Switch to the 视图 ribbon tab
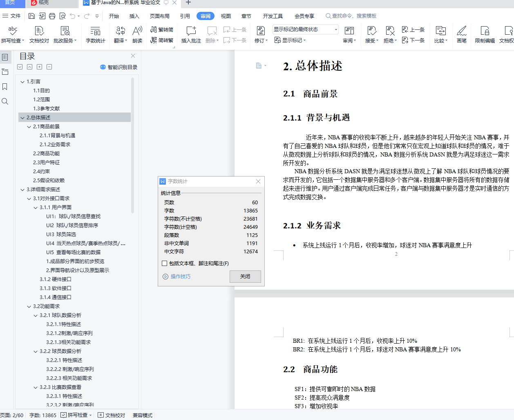 (x=226, y=16)
